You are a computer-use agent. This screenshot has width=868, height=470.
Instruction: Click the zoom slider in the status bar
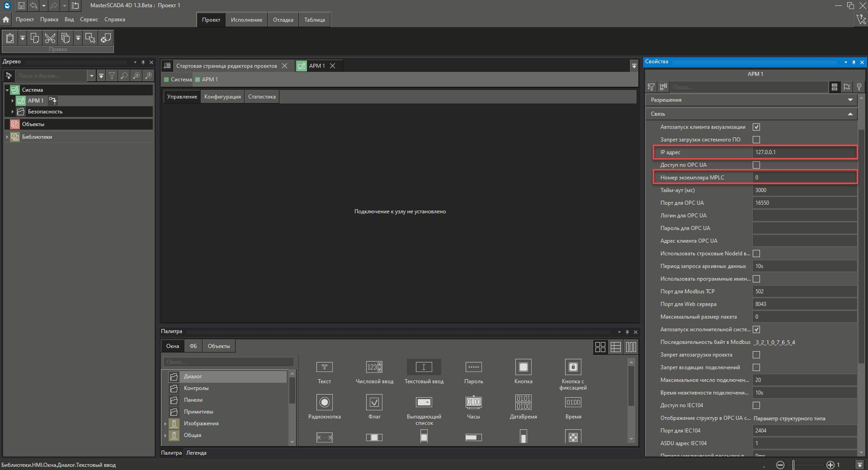click(x=793, y=465)
